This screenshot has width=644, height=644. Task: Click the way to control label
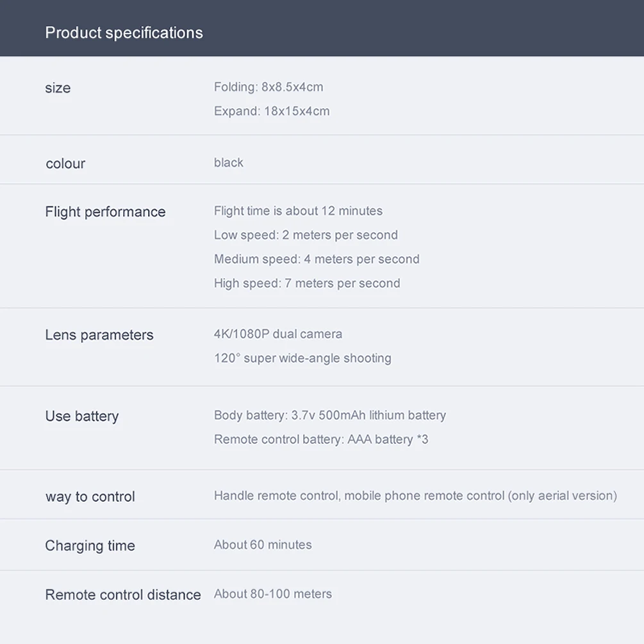click(x=90, y=497)
